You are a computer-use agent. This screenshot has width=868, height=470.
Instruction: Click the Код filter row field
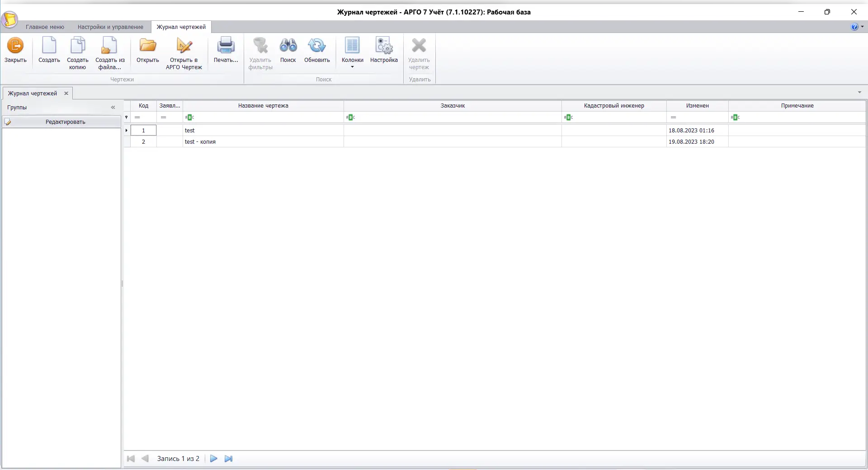pyautogui.click(x=144, y=117)
